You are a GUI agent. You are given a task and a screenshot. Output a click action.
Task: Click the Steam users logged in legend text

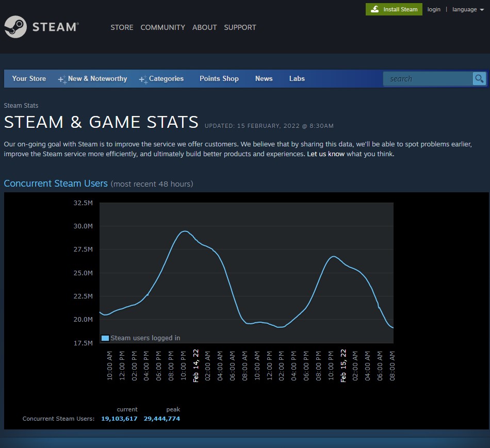[x=145, y=338]
